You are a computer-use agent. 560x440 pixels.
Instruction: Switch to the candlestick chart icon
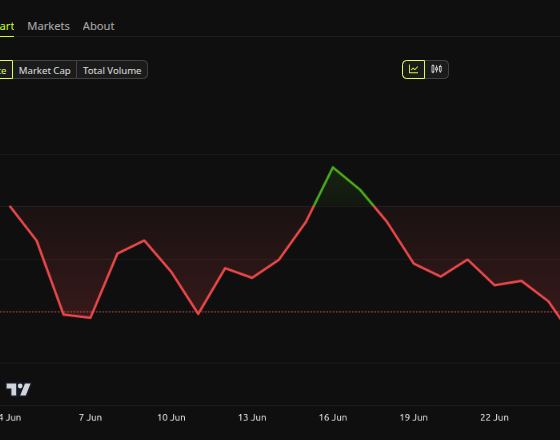click(436, 69)
